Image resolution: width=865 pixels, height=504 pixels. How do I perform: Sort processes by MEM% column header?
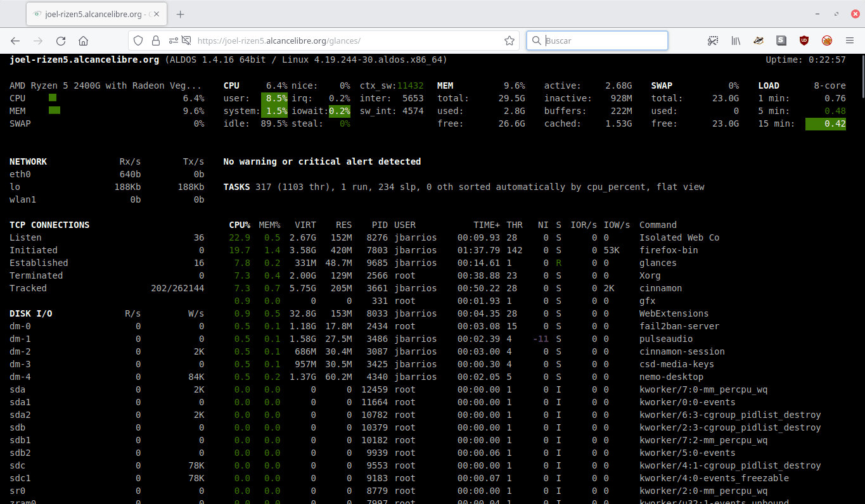point(269,225)
